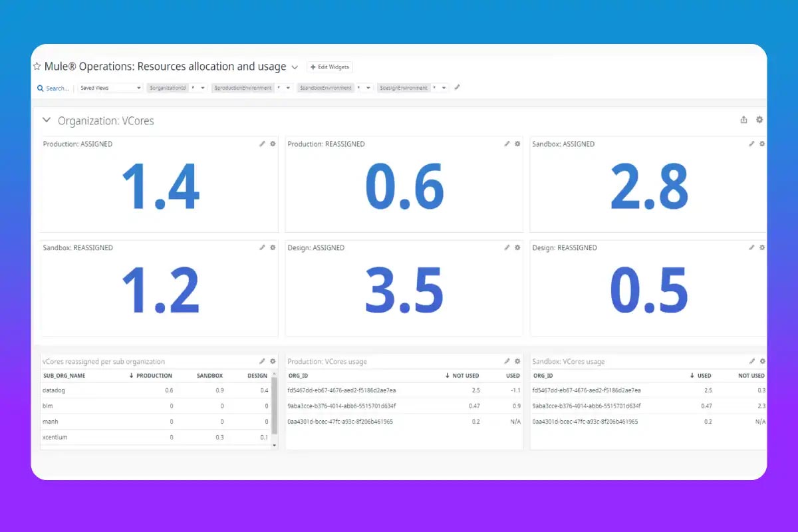This screenshot has width=798, height=532.
Task: Open settings for Production: VCores usage widget
Action: coord(517,361)
